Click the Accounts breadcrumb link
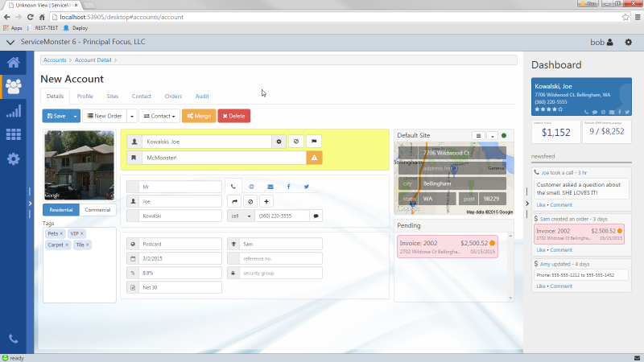This screenshot has width=644, height=362. click(x=55, y=60)
